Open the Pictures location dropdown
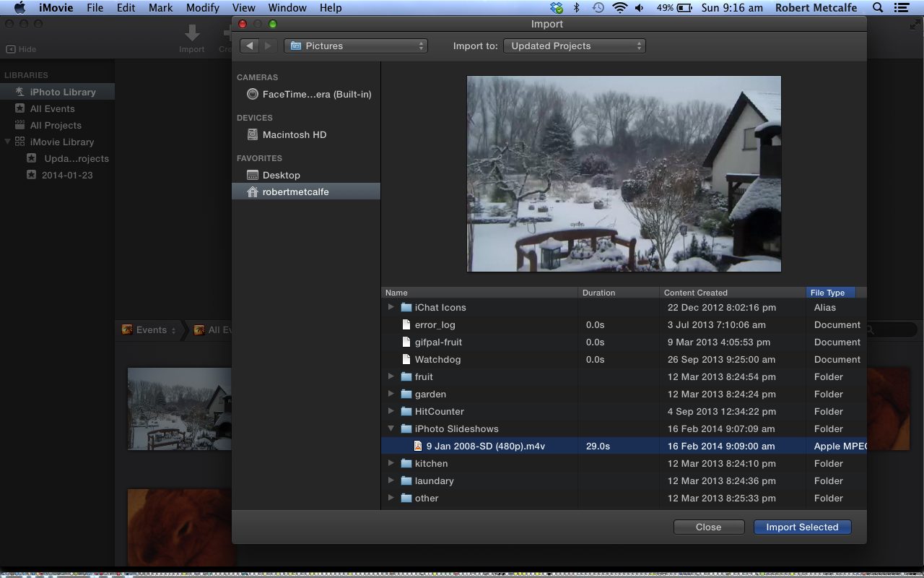Image resolution: width=924 pixels, height=578 pixels. tap(356, 46)
